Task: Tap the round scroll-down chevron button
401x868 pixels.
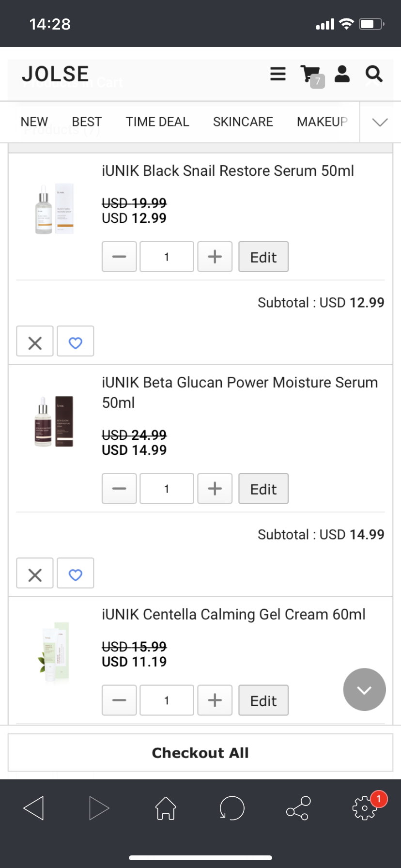Action: pyautogui.click(x=364, y=689)
